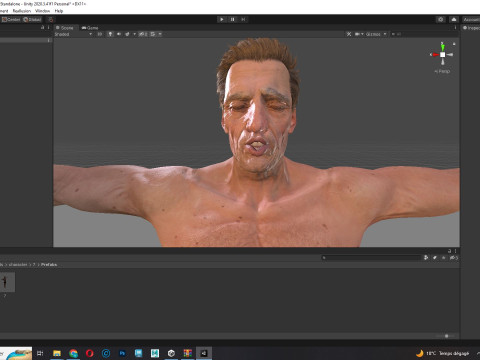This screenshot has height=360, width=480.
Task: Switch to the Scene tab
Action: (65, 28)
